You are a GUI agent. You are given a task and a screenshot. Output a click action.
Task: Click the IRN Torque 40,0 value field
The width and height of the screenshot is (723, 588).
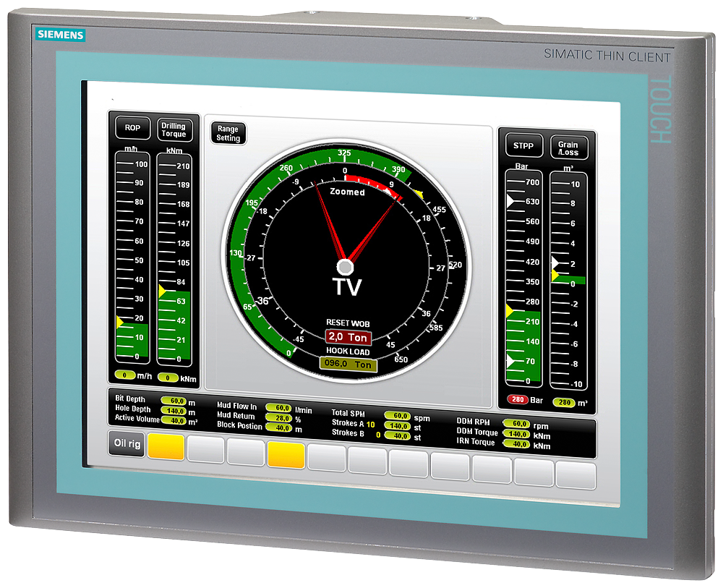point(516,443)
